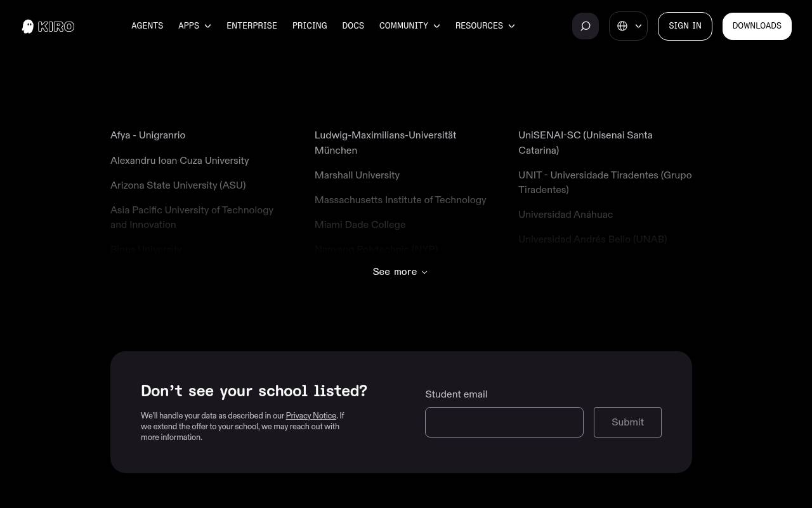Open the globe language selector
812x508 pixels.
(x=628, y=26)
